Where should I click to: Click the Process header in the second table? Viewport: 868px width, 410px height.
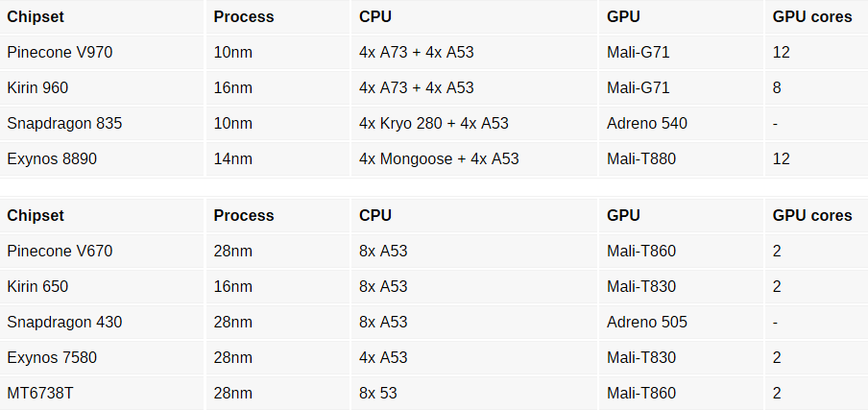pyautogui.click(x=277, y=215)
